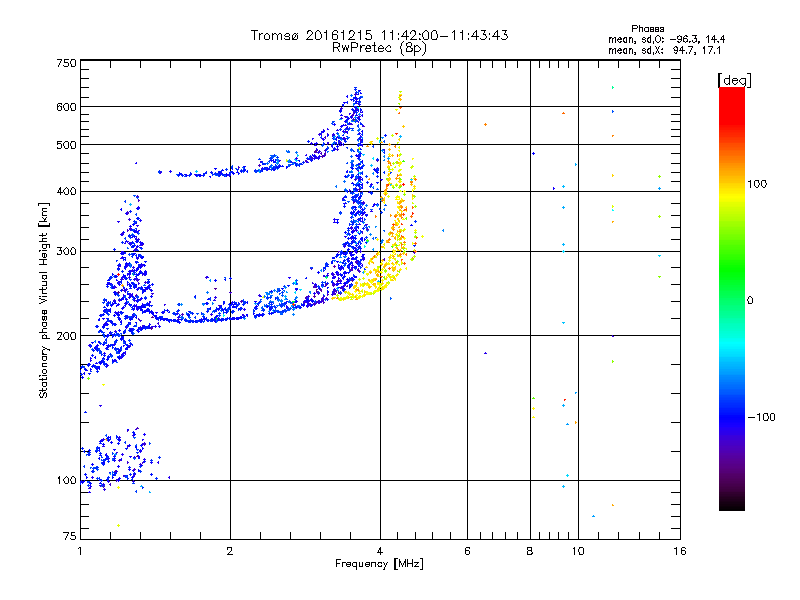Click the y-axis tick label '300'
Screen dimensions: 800x600
(66, 251)
